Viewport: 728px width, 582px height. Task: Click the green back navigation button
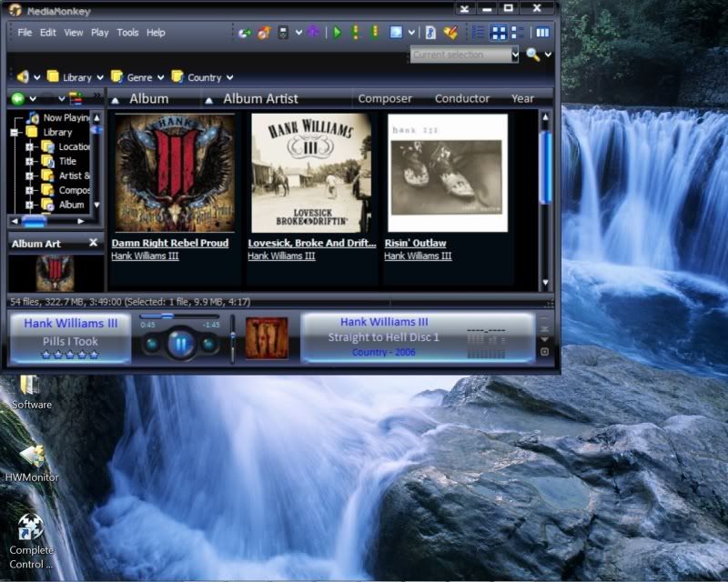(18, 98)
